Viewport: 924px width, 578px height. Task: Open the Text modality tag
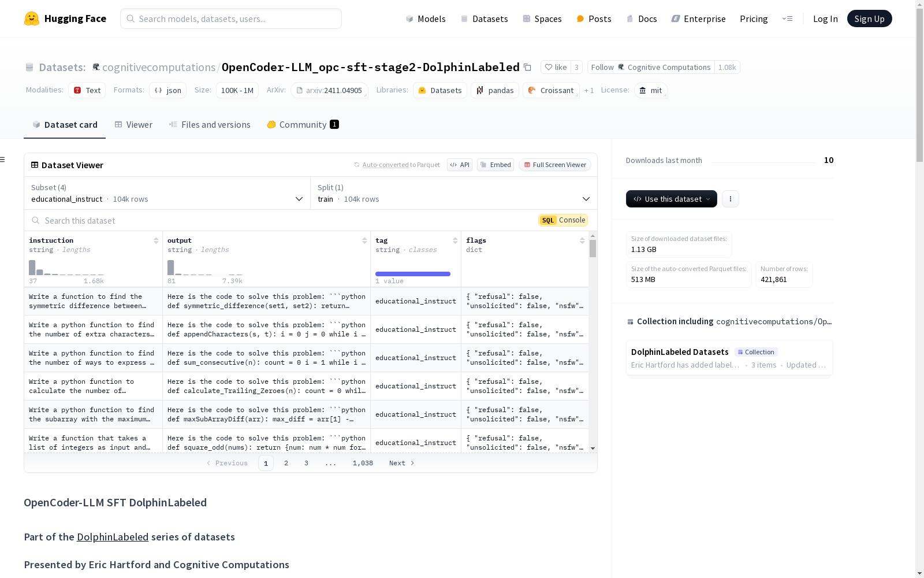pyautogui.click(x=87, y=90)
